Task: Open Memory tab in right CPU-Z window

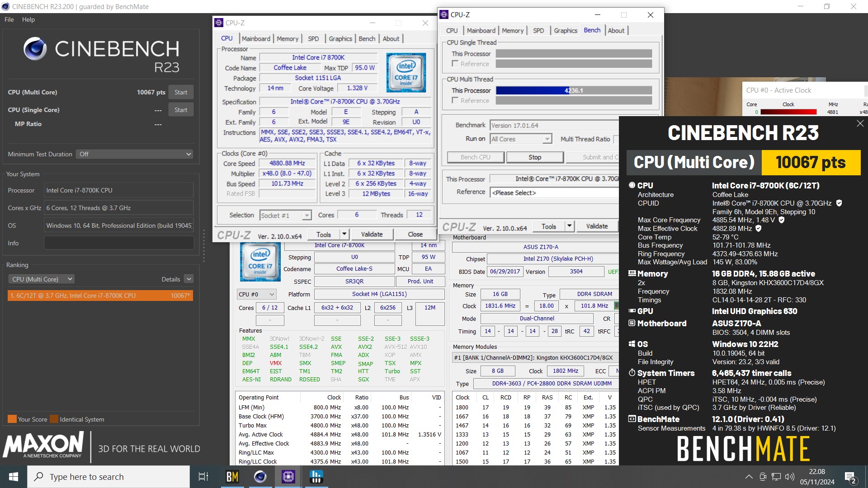Action: point(513,31)
